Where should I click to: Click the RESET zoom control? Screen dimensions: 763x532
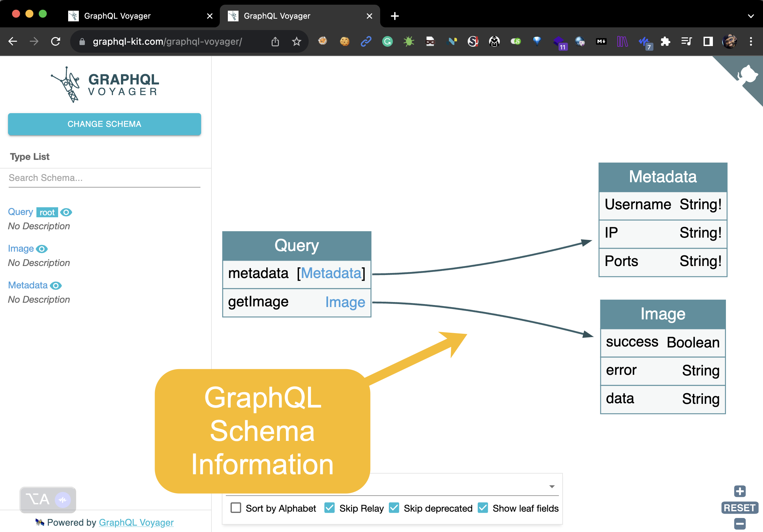[740, 508]
